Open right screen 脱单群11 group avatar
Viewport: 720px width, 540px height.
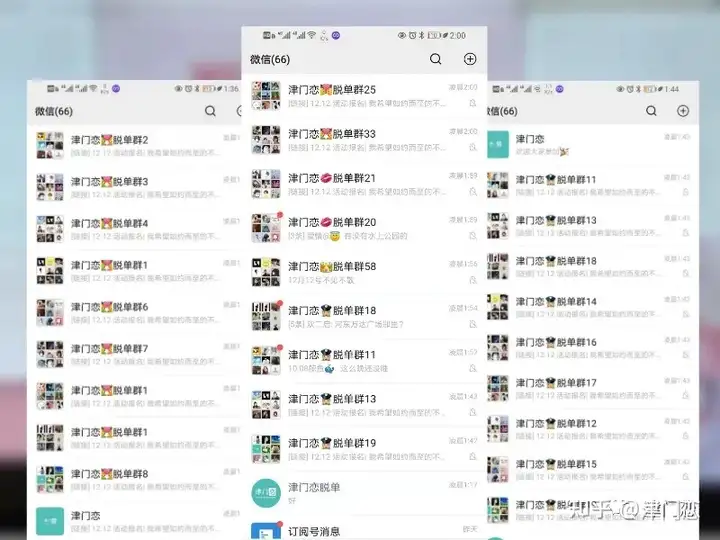(498, 185)
